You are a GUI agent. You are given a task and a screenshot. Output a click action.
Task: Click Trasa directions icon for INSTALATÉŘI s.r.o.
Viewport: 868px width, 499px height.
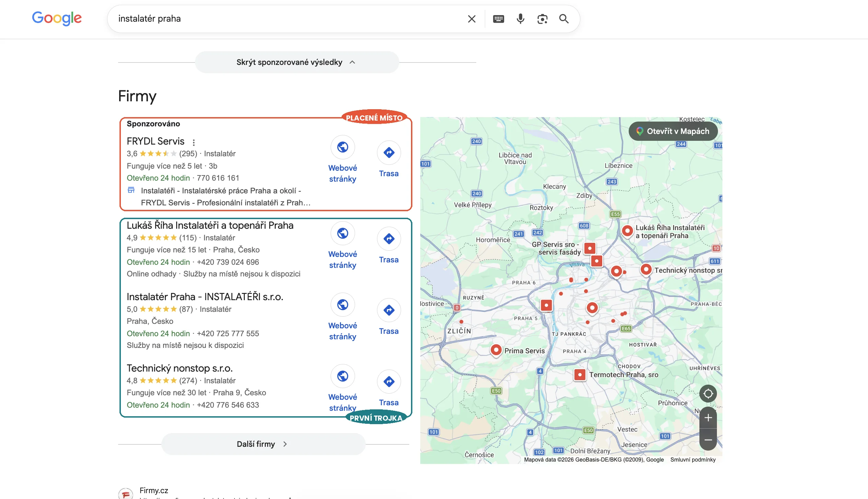pyautogui.click(x=389, y=310)
